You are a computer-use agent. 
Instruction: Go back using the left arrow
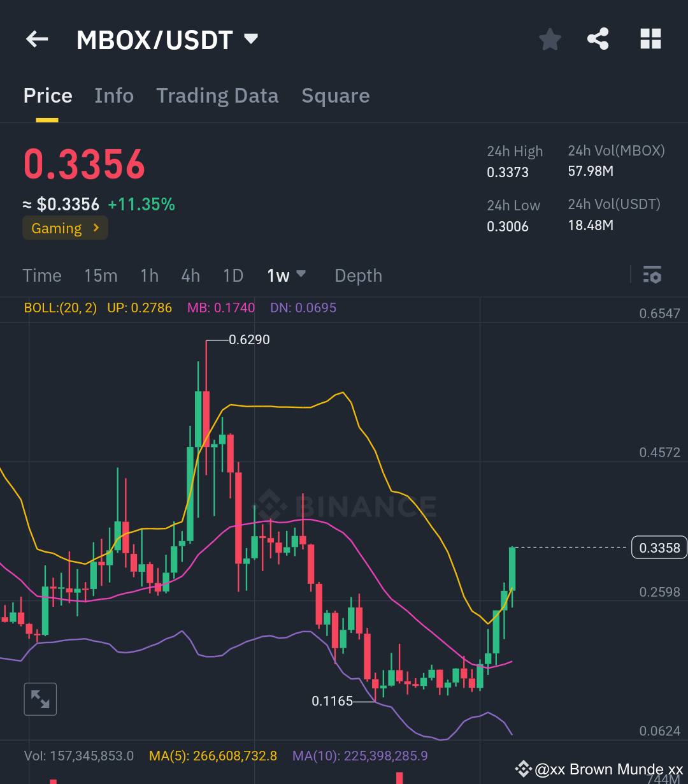(37, 40)
